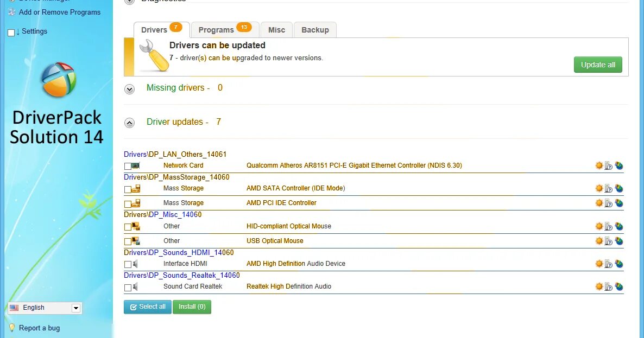This screenshot has width=644, height=338.
Task: Click device info icon for Qualcomm Atheros row
Action: (x=609, y=166)
